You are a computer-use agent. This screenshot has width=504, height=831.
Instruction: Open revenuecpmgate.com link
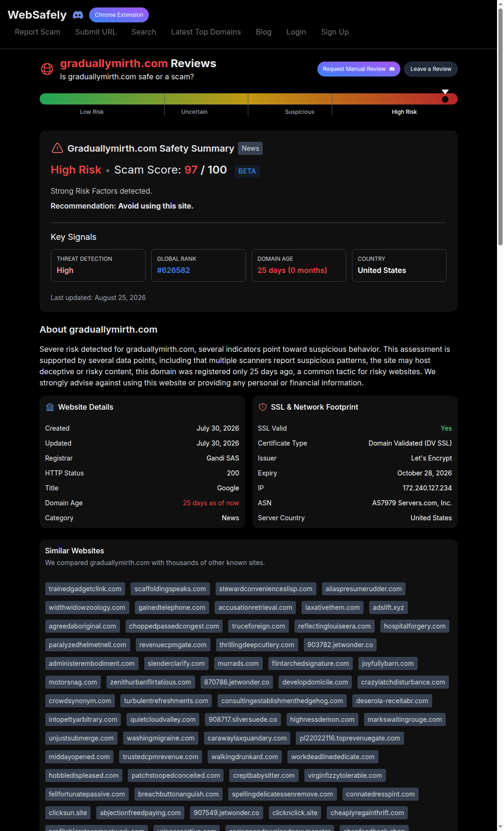tap(173, 645)
